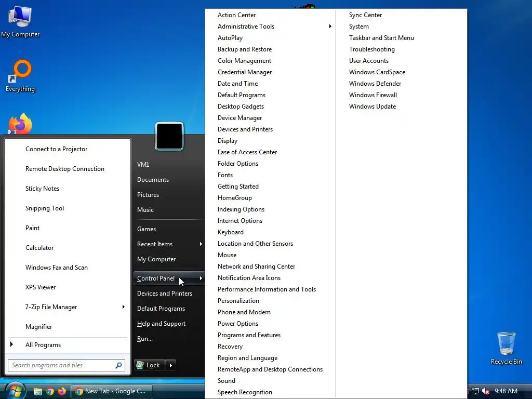
Task: Open Credential Manager
Action: click(245, 72)
